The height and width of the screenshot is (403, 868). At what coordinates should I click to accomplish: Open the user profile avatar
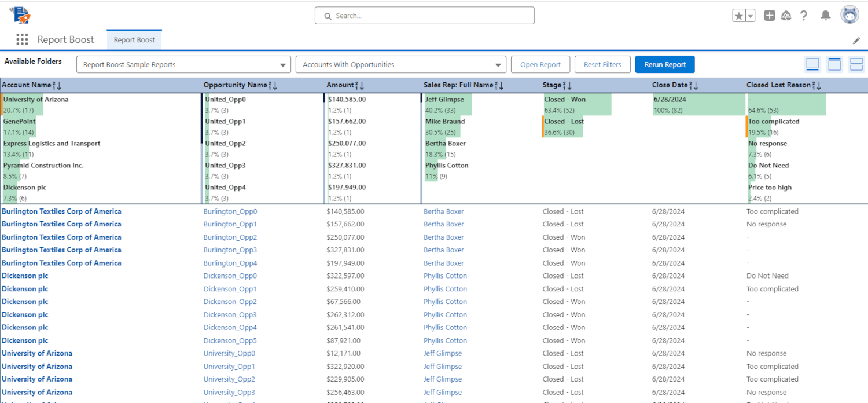849,15
